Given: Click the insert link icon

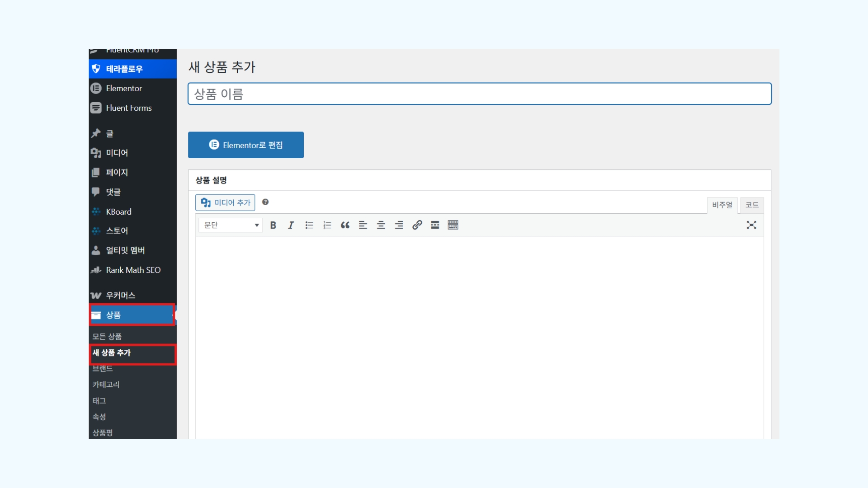Looking at the screenshot, I should [x=417, y=225].
